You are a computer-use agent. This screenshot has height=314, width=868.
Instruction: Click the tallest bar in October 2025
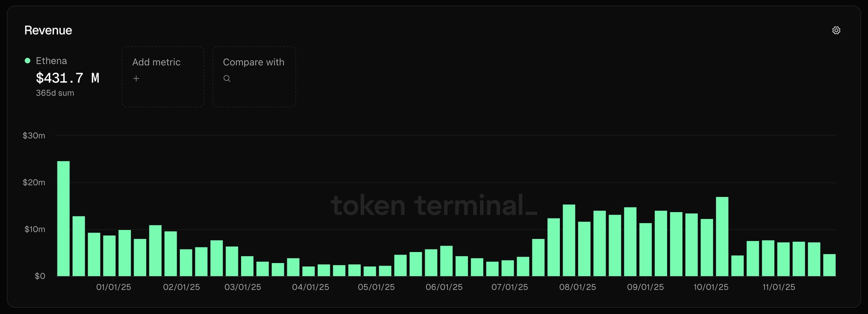[722, 236]
